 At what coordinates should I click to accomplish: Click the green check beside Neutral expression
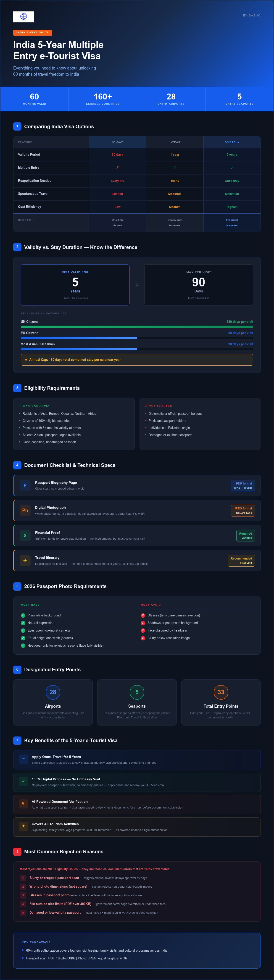(23, 623)
